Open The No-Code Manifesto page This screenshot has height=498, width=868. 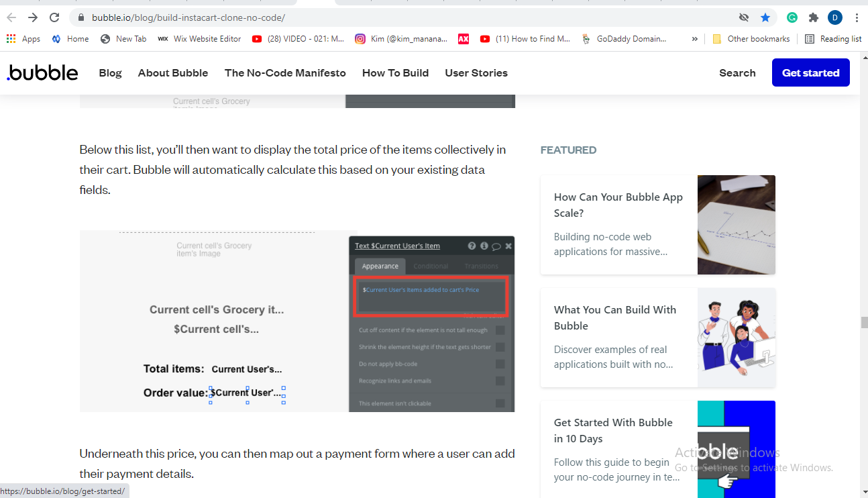pyautogui.click(x=285, y=73)
